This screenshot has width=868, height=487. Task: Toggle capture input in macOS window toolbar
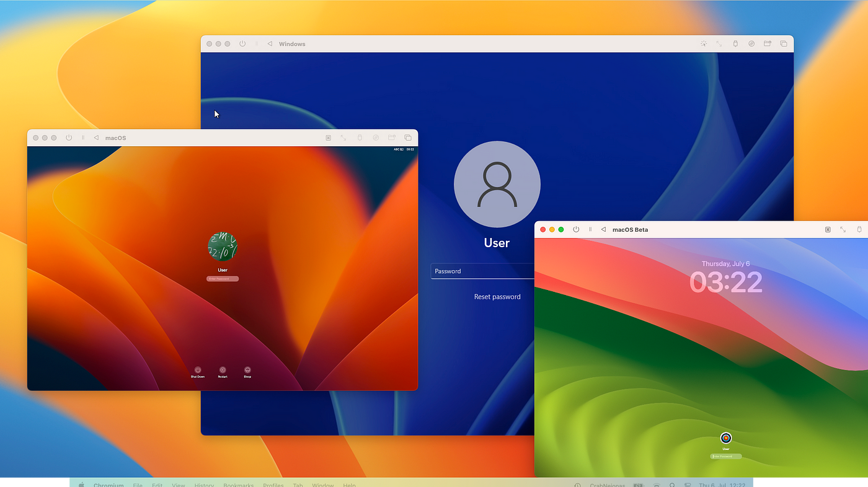click(x=328, y=138)
